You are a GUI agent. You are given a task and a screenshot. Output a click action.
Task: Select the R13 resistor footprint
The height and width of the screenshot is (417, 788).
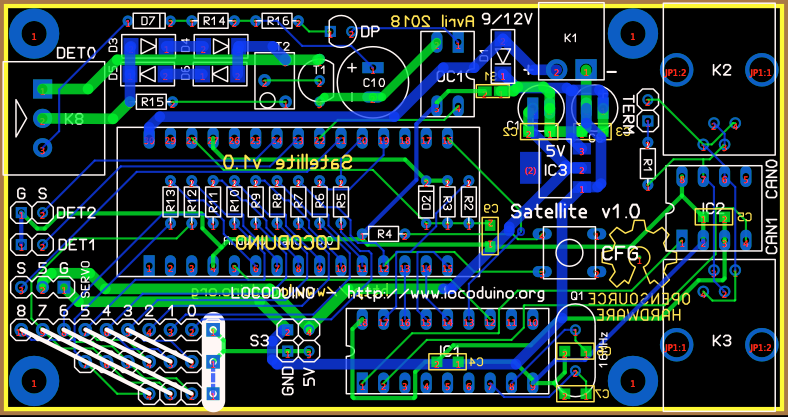pyautogui.click(x=170, y=202)
